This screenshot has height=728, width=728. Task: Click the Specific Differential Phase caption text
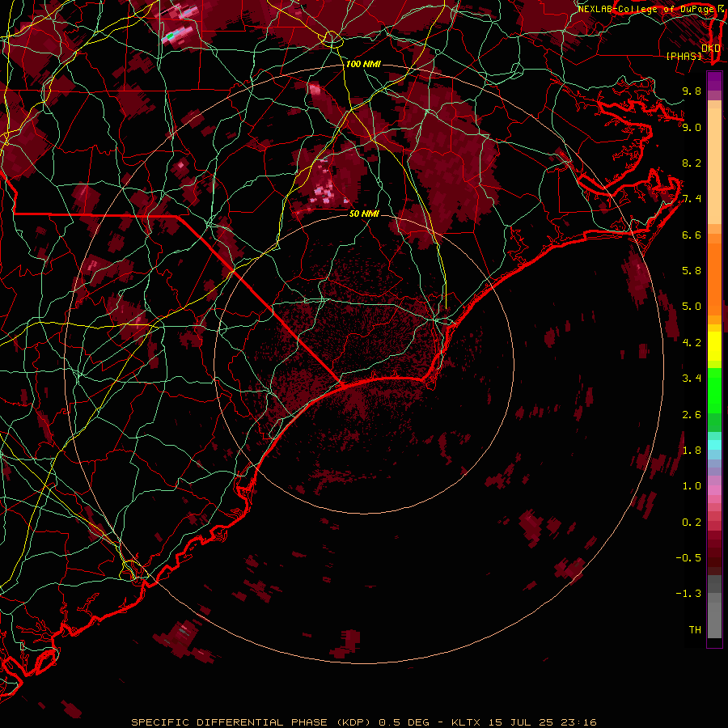tap(363, 722)
